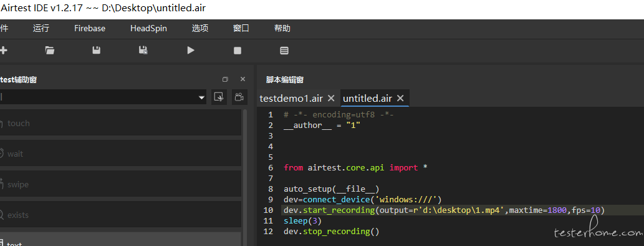Click code line start_recording on line 10
This screenshot has width=644, height=246.
tap(444, 210)
